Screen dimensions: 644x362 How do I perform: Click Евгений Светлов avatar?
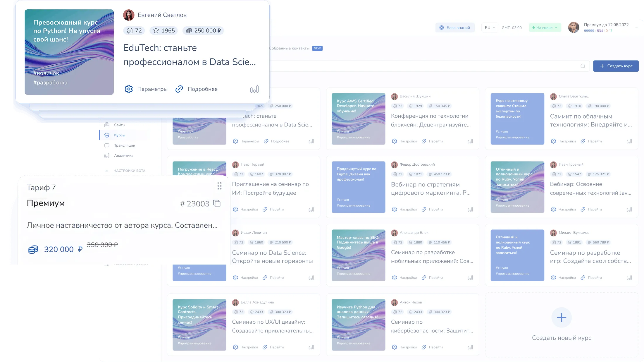tap(129, 15)
